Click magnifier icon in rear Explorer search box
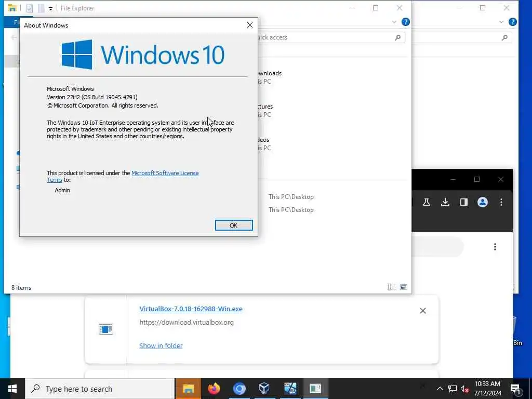Viewport: 532px width, 399px height. (x=505, y=37)
